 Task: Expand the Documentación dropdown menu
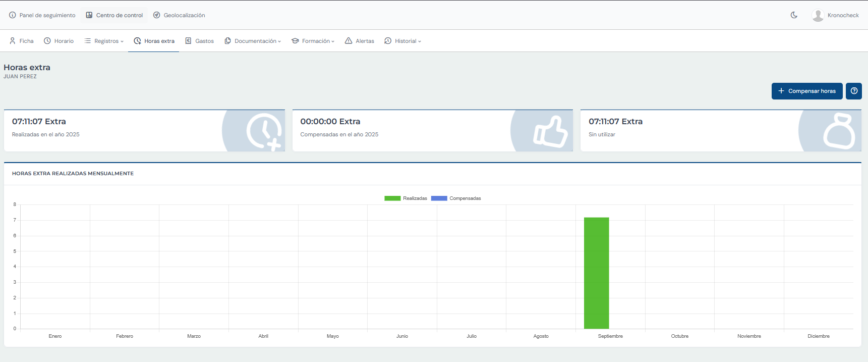tap(253, 41)
